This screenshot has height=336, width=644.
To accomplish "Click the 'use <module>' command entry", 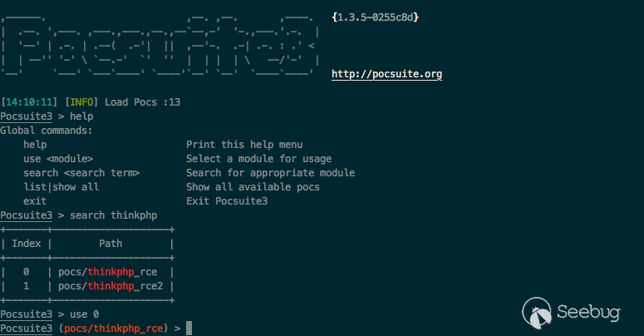I will [x=58, y=159].
